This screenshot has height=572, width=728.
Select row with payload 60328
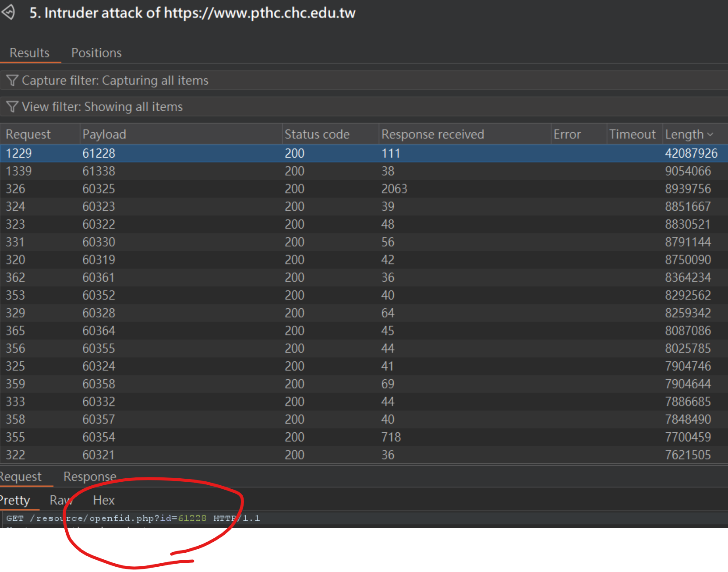tap(364, 313)
